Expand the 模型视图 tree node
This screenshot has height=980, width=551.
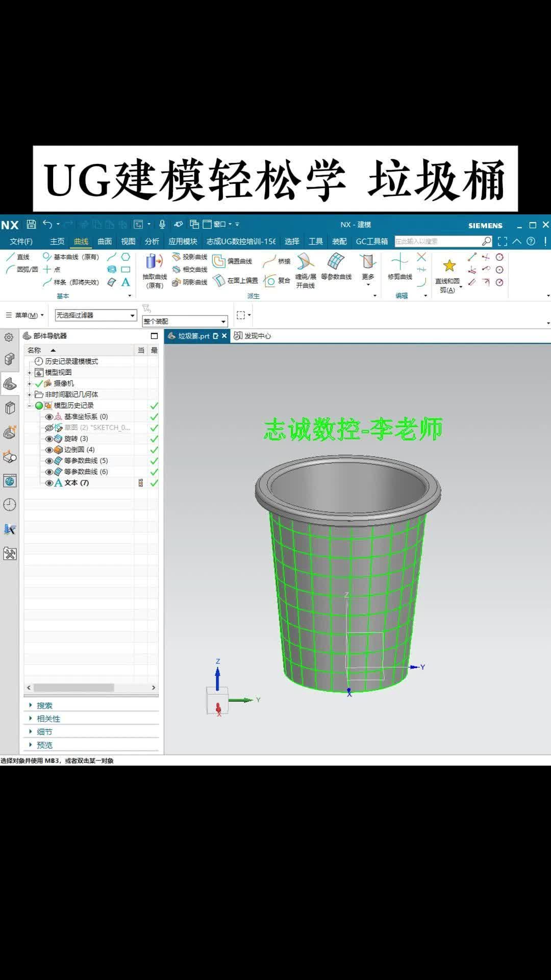(x=30, y=373)
